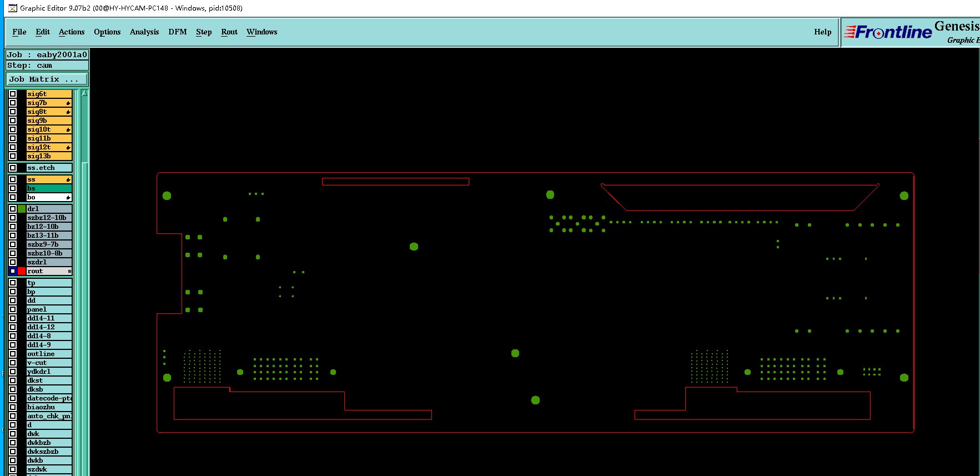
Task: Select the szbz10-8b layer name
Action: 49,253
